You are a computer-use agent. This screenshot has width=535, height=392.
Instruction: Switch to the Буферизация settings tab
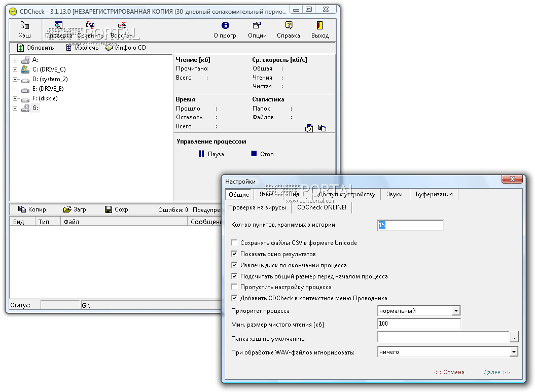point(434,194)
